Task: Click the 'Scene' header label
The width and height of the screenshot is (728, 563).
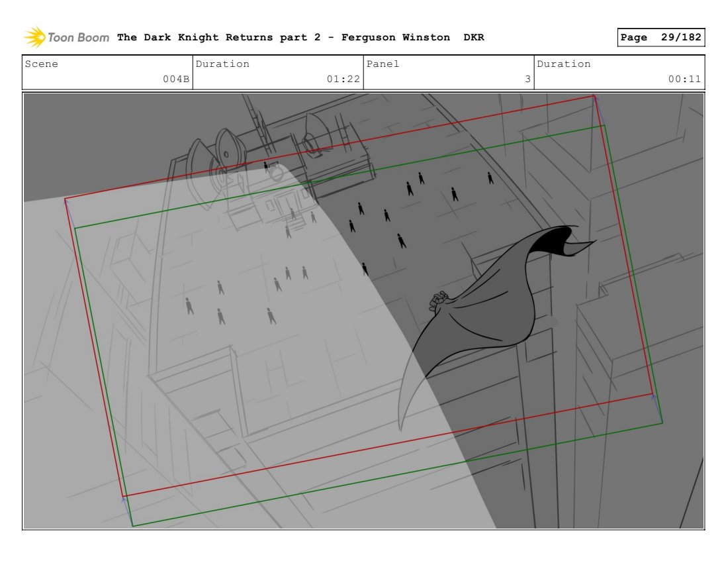Action: tap(41, 64)
